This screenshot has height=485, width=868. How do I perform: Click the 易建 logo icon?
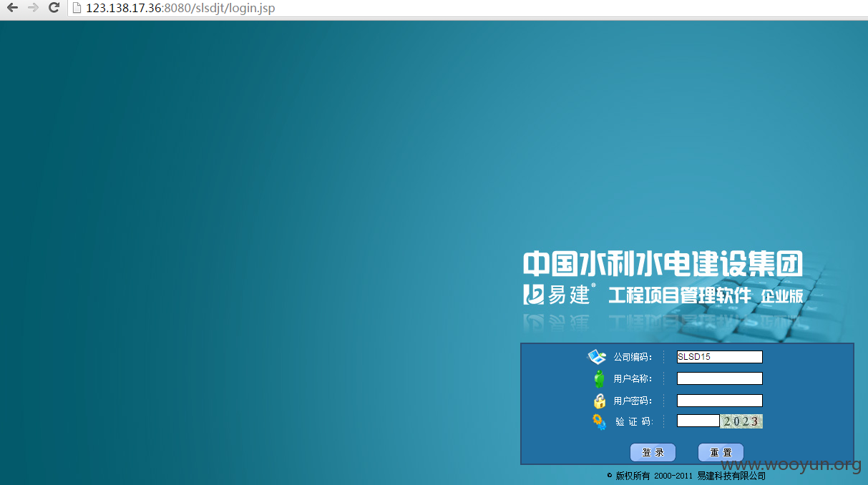click(x=535, y=294)
